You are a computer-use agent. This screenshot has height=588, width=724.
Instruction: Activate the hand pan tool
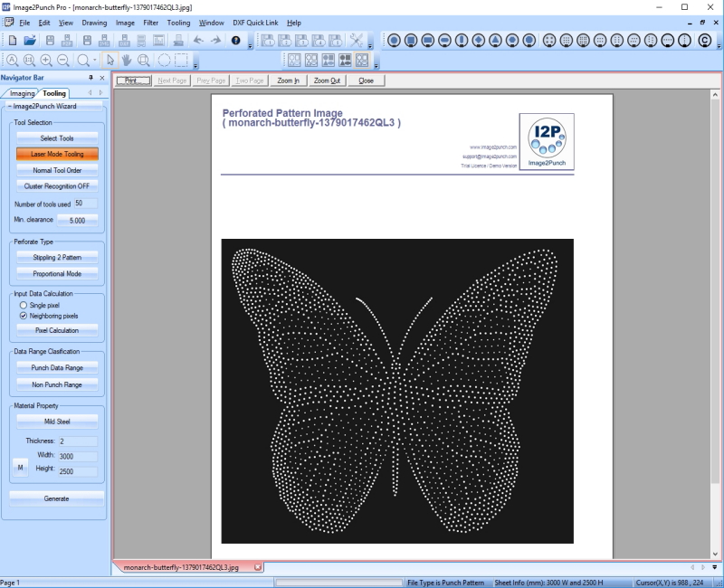[126, 61]
